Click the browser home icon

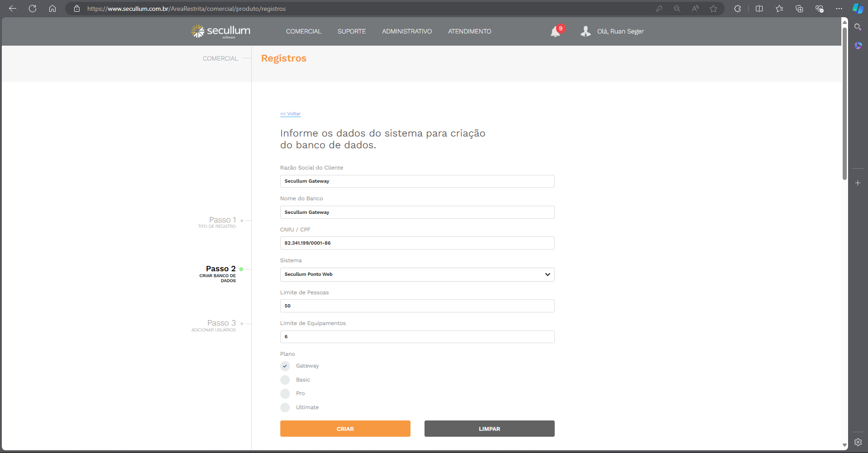[52, 9]
